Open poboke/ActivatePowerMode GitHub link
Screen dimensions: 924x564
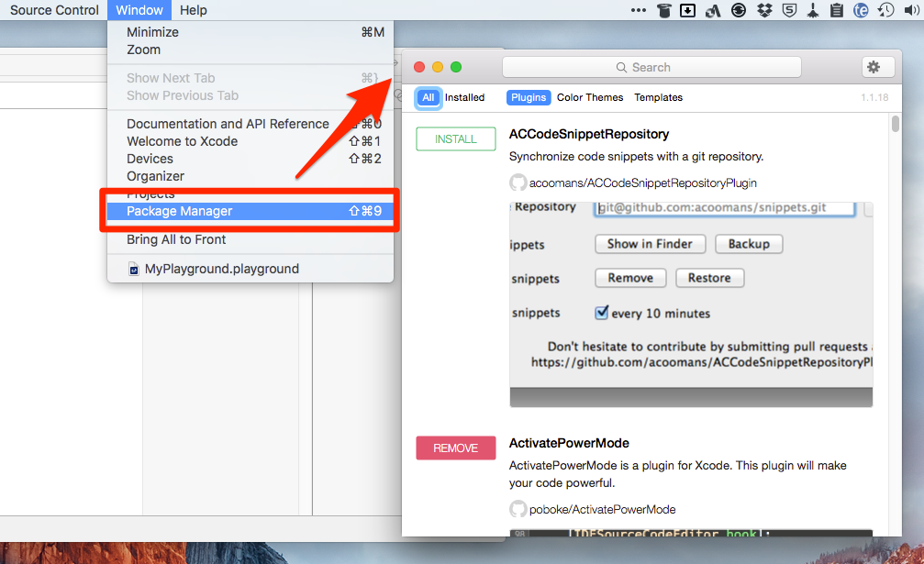(602, 509)
